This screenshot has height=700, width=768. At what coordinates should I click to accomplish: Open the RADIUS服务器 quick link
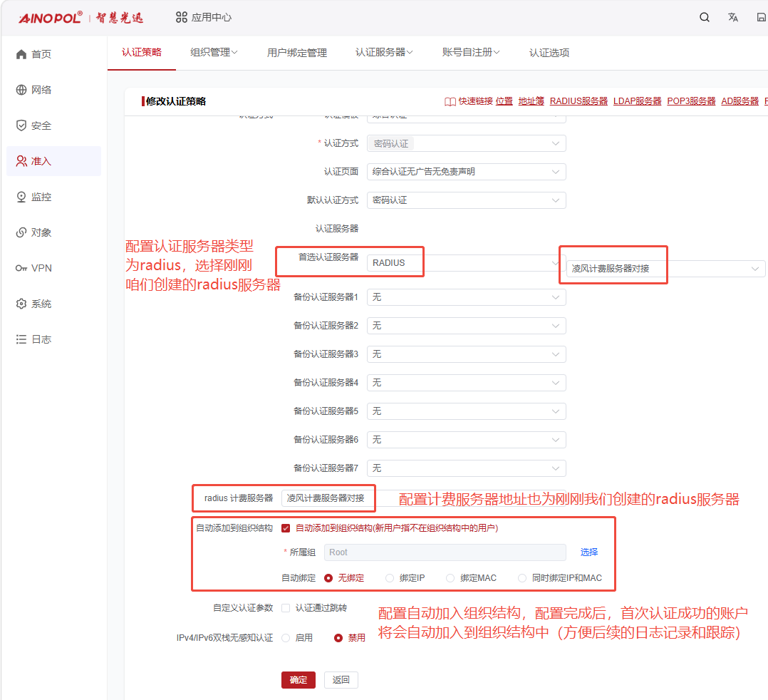click(x=578, y=101)
